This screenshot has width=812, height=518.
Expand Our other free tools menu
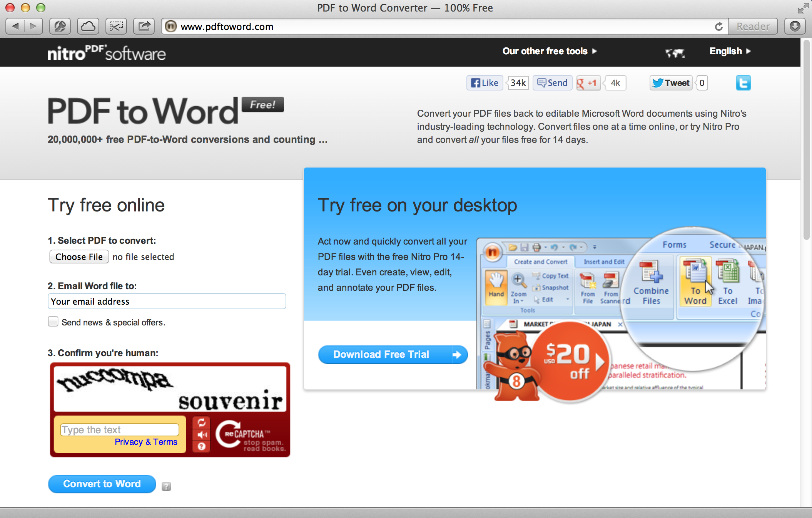click(550, 51)
